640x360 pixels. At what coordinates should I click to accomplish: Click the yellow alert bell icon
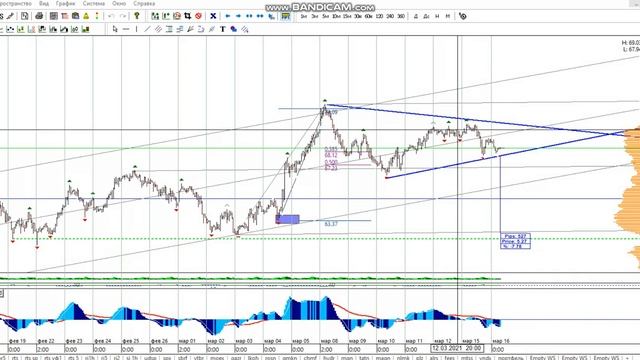tap(86, 16)
